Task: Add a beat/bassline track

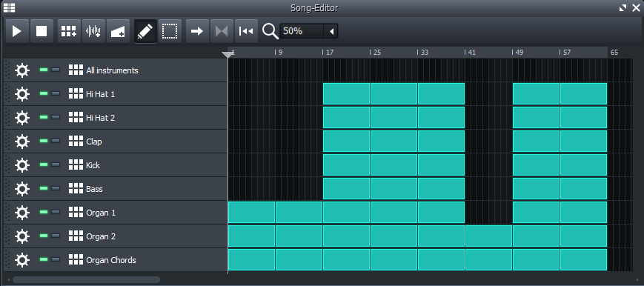Action: click(69, 31)
